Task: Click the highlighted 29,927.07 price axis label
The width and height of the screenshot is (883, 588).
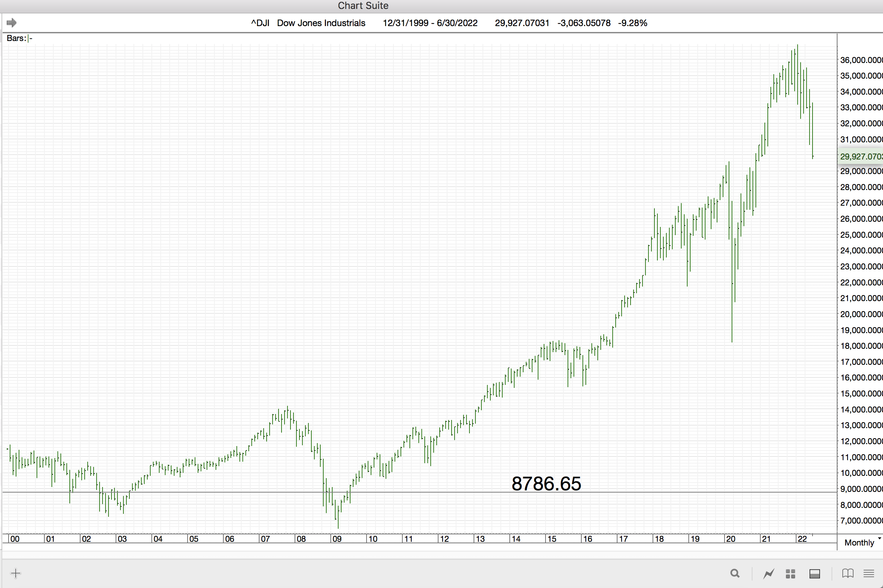Action: click(x=861, y=157)
